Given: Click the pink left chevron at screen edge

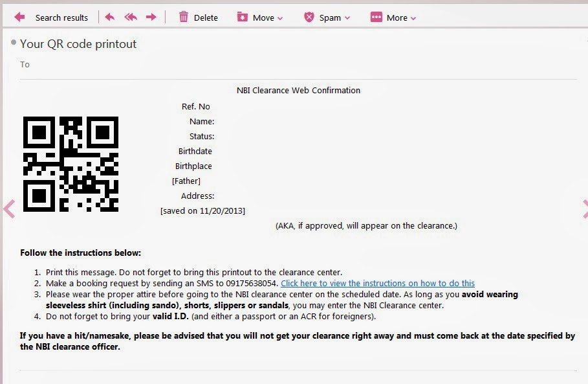Looking at the screenshot, I should (8, 209).
